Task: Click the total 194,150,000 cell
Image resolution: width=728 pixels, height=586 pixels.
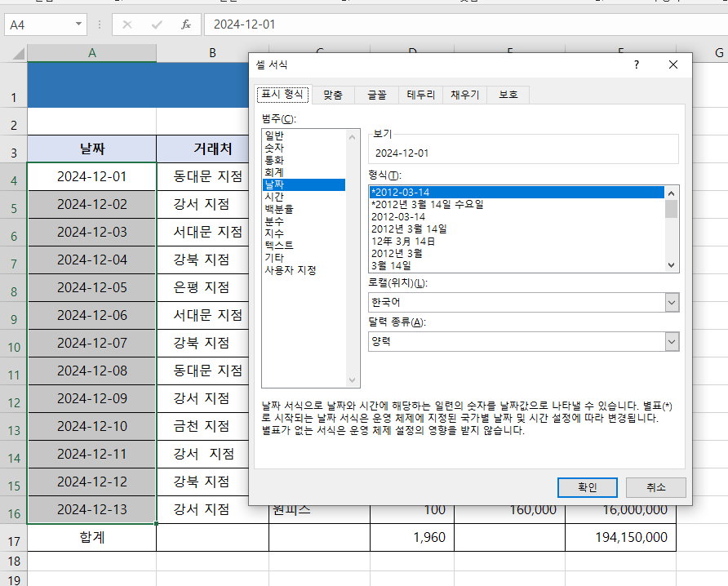Action: (620, 538)
